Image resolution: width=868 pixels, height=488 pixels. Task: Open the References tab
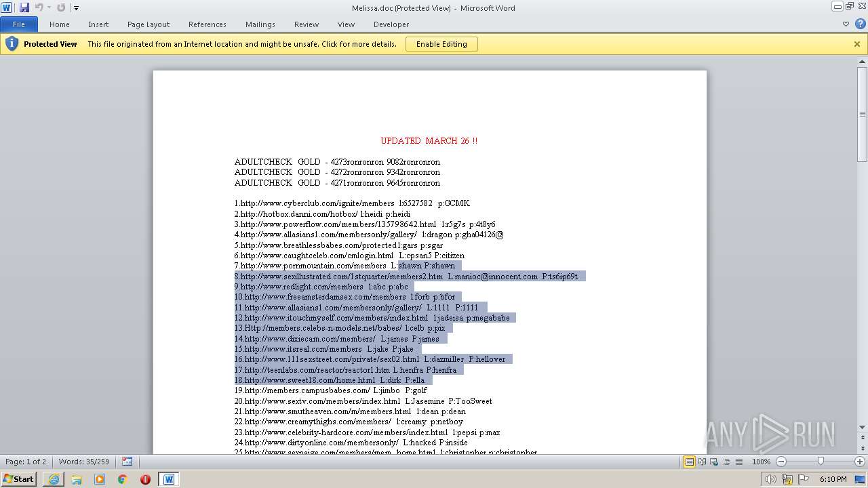pyautogui.click(x=208, y=24)
